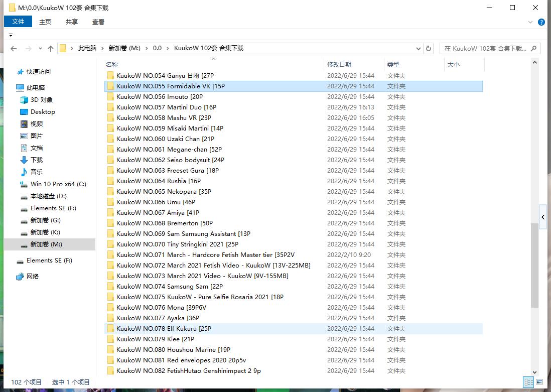The height and width of the screenshot is (392, 551).
Task: Open 3D 对象 in the navigation pane
Action: pos(42,100)
